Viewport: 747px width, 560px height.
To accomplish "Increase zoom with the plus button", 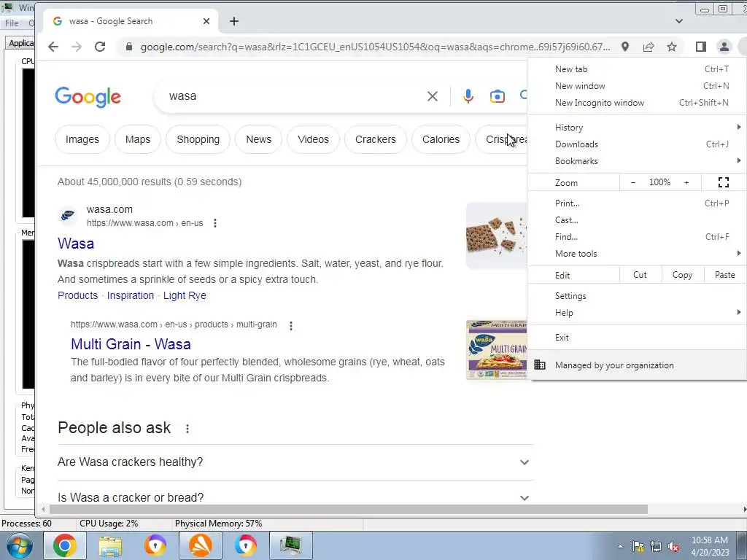I will [x=686, y=182].
